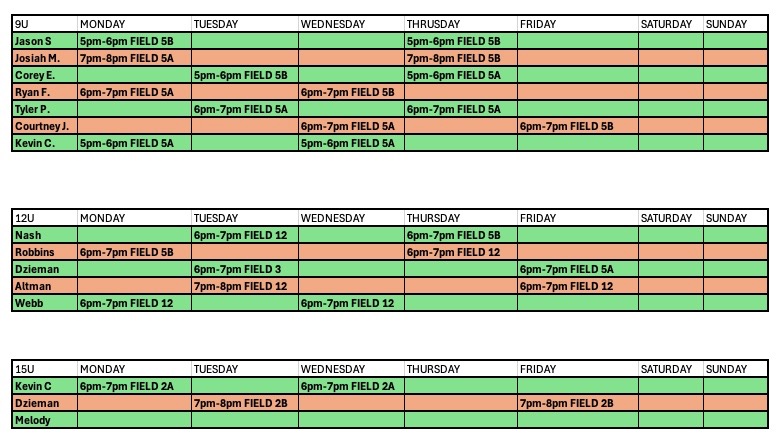
Task: Select the Melody name cell
Action: coord(44,420)
